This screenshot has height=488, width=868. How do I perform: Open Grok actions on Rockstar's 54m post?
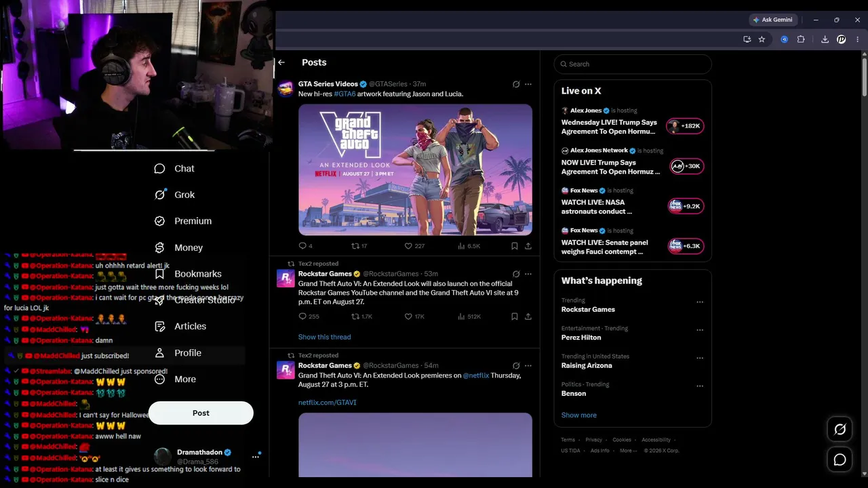(x=516, y=365)
